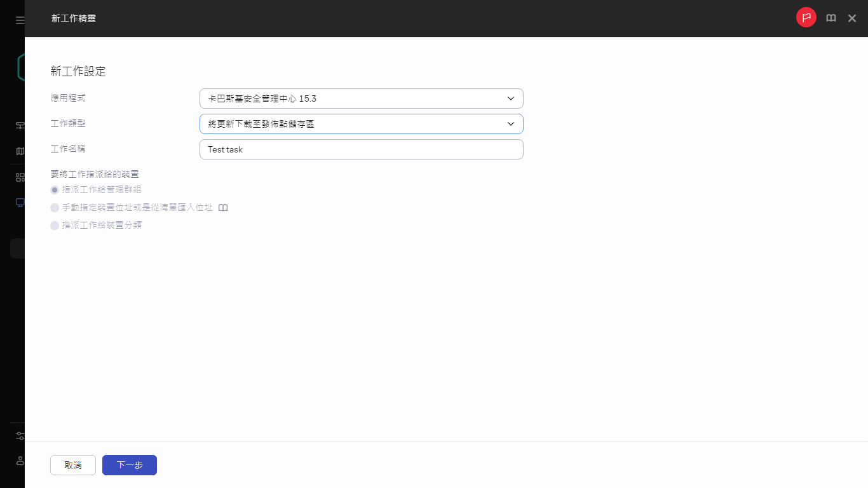Choose 手動指定裝置位址 radio option

coord(55,207)
